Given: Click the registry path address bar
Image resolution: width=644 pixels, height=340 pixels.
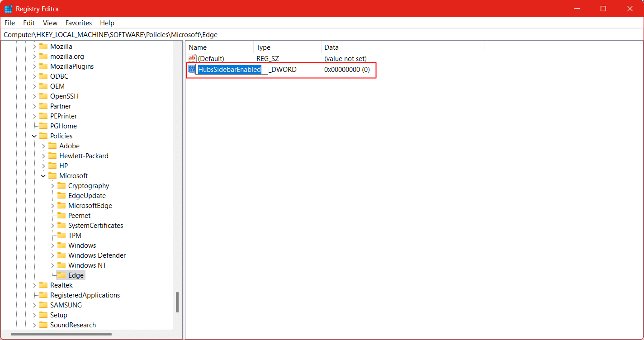Looking at the screenshot, I should click(322, 35).
